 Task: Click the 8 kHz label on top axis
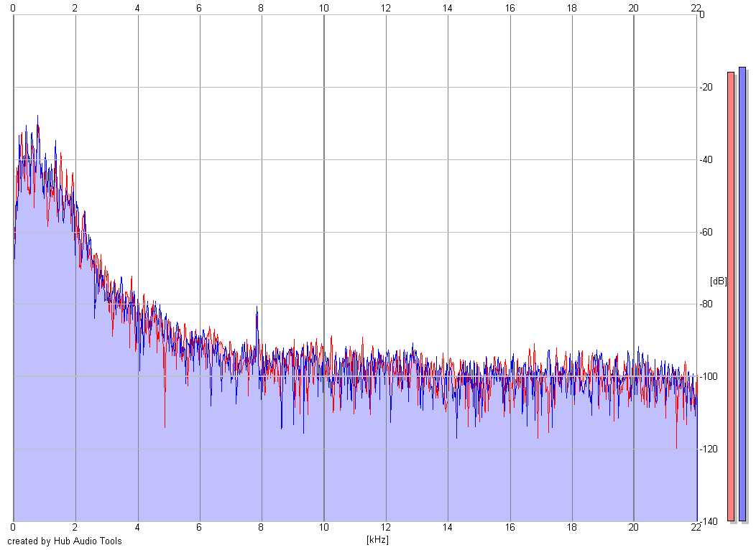(x=261, y=8)
